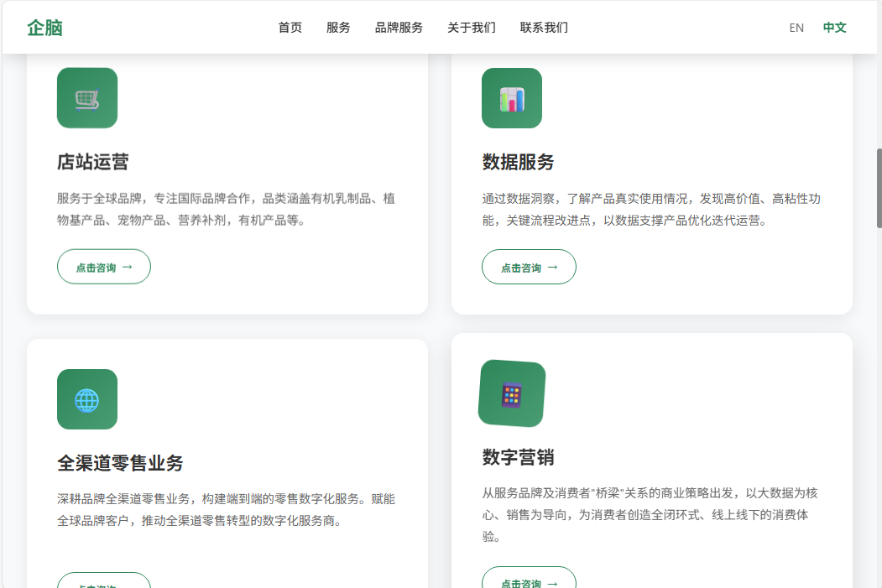Click the 企脑 logo in header

[44, 28]
